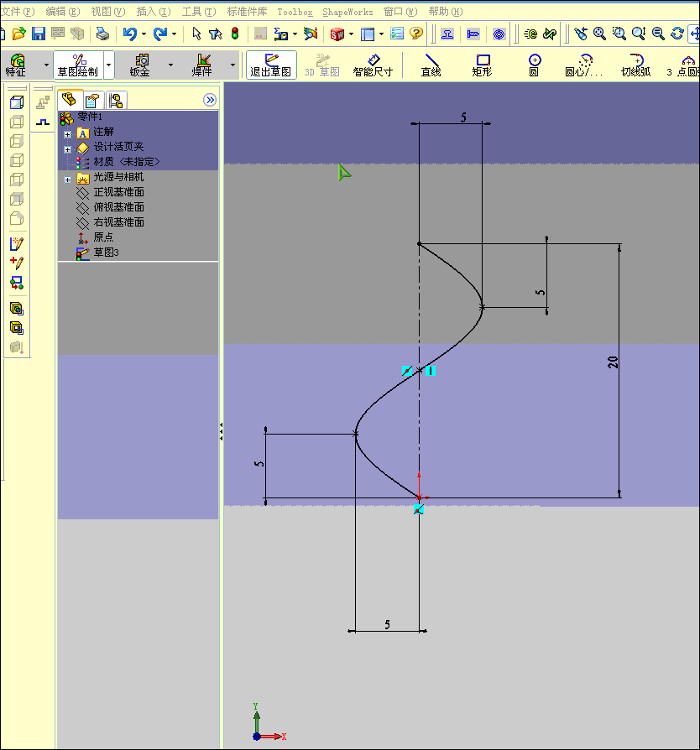This screenshot has height=750, width=700.
Task: Select the 圆 (Circle) sketch tool
Action: [535, 65]
